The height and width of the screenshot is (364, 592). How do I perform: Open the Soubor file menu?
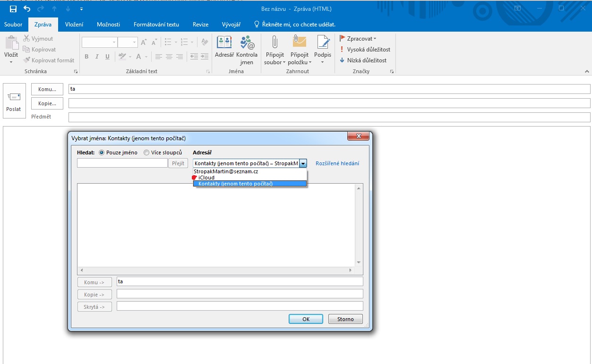[x=13, y=25]
